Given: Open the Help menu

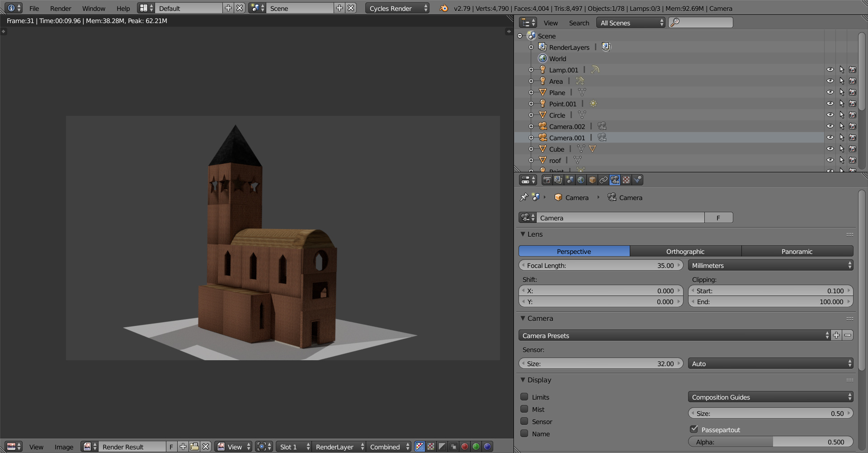Looking at the screenshot, I should coord(123,8).
